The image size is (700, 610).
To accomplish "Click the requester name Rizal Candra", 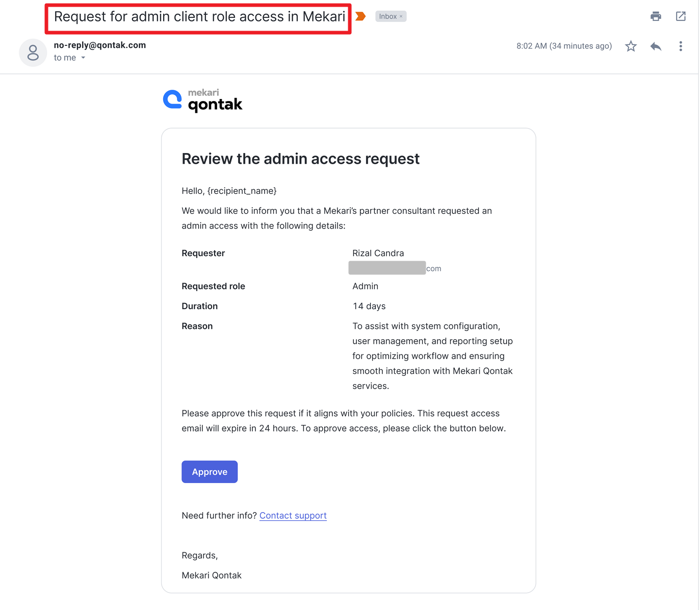I will 378,253.
